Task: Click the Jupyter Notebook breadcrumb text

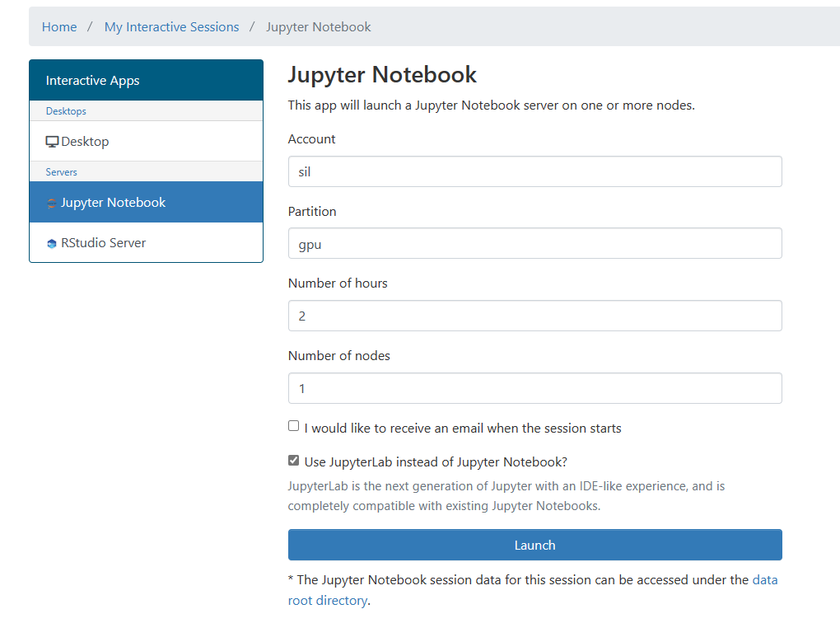Action: [318, 27]
